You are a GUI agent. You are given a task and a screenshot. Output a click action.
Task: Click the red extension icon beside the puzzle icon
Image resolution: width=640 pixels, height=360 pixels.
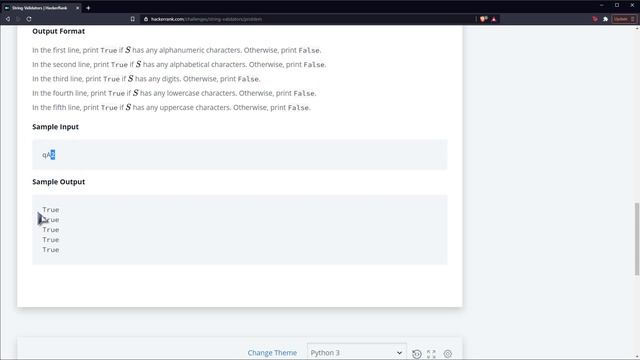595,19
